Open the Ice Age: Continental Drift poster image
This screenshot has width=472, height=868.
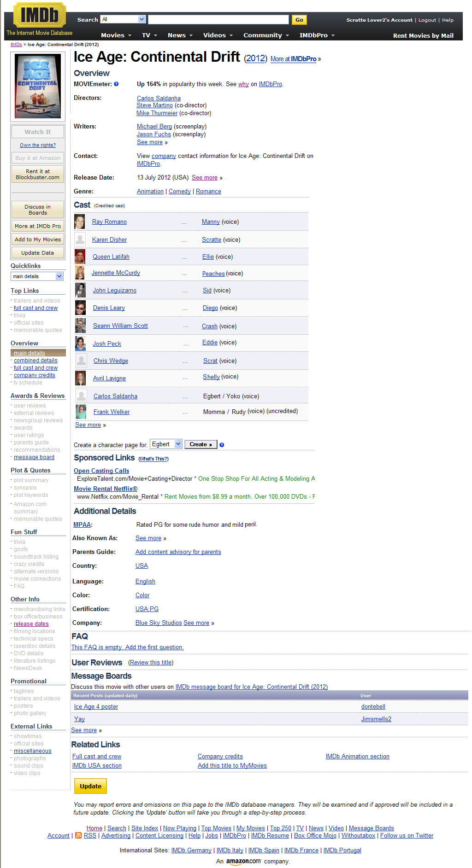[38, 86]
